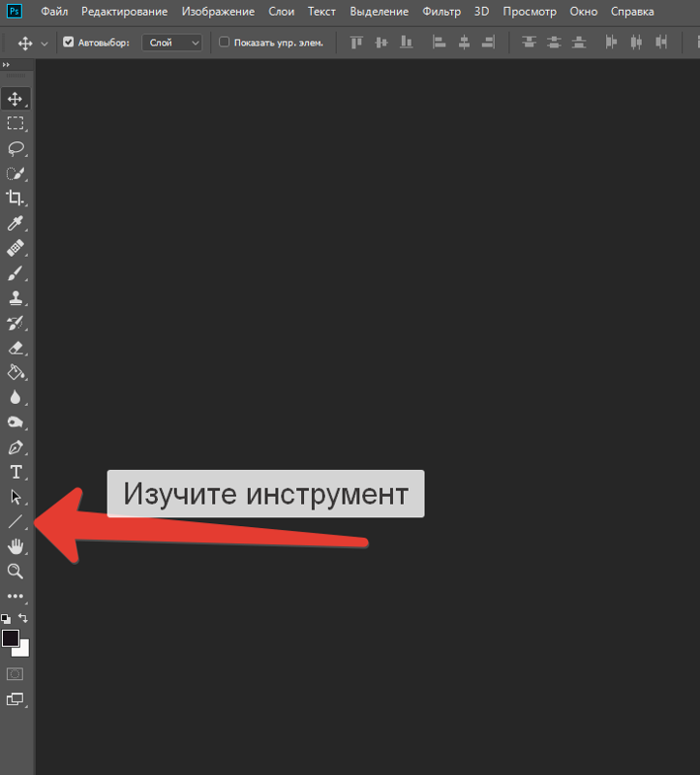Screen dimensions: 700x775
Task: Swap foreground and background colors
Action: point(23,618)
